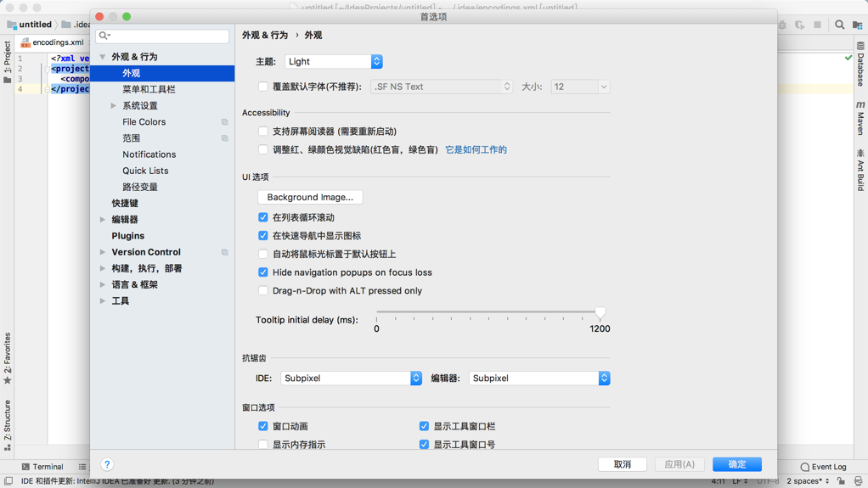Screen dimensions: 868x488
Task: Uncheck 显示工具窗口号 checkbox
Action: [x=424, y=444]
